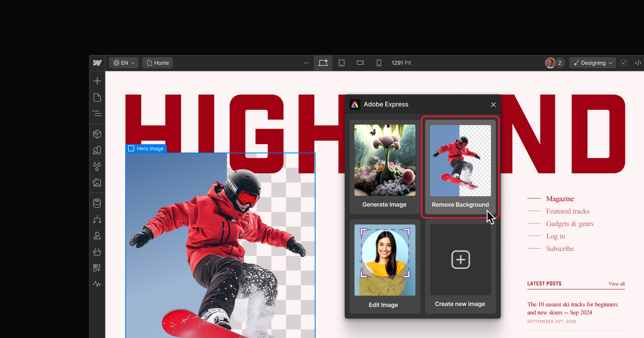Open the Navigator panel
This screenshot has height=338, width=644.
coord(97,114)
